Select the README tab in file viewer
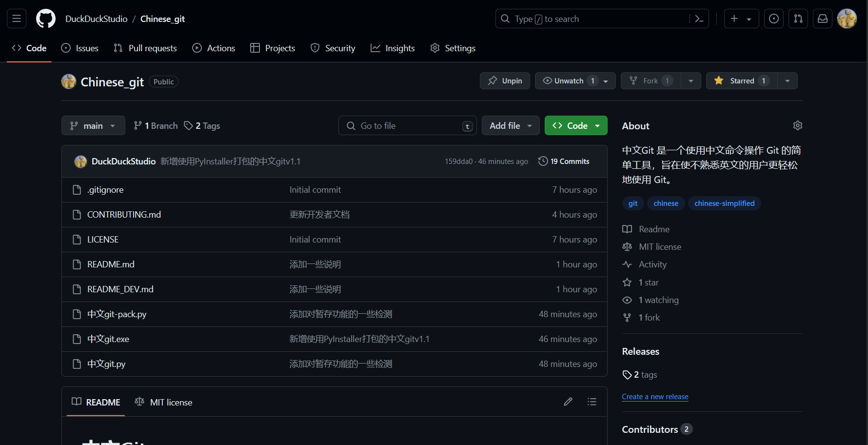 [x=96, y=402]
